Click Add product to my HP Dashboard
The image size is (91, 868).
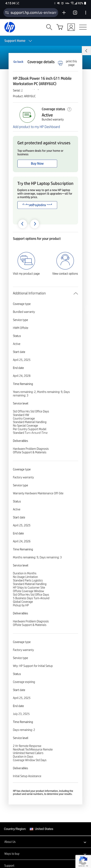pyautogui.click(x=36, y=127)
